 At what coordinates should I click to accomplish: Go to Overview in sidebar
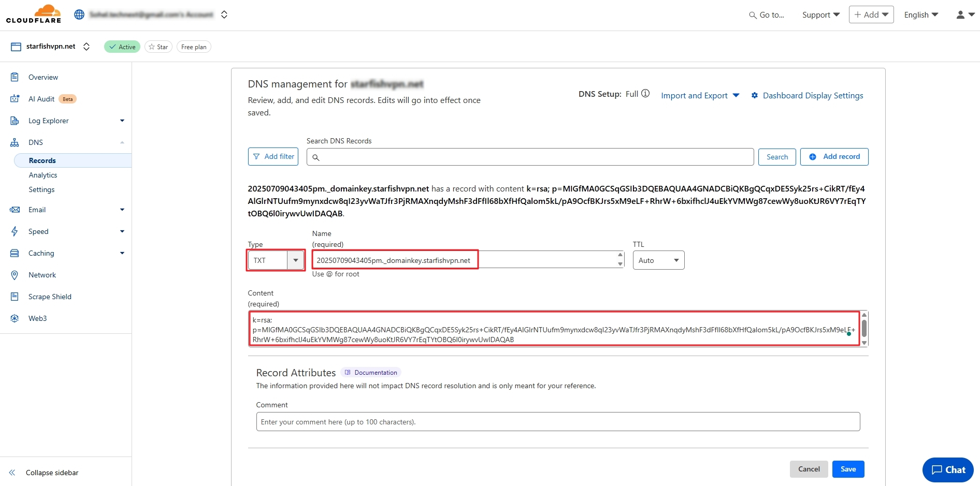coord(43,77)
